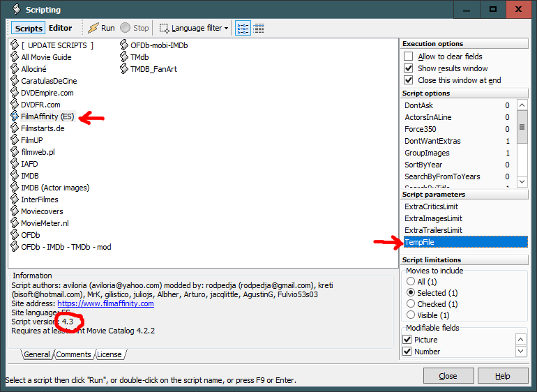
Task: Uncheck Show results window
Action: [408, 68]
